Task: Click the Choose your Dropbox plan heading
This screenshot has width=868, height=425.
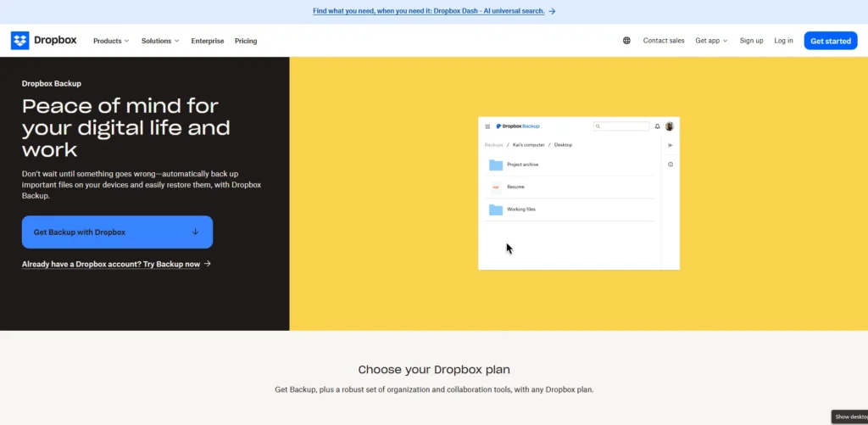Action: tap(434, 370)
